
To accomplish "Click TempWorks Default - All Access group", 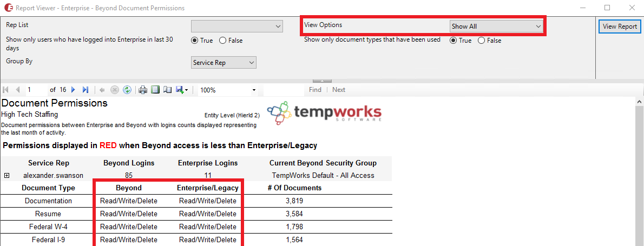I will 323,176.
